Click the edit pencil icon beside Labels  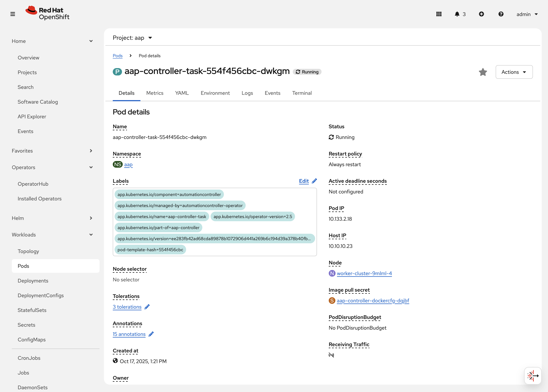pos(314,181)
